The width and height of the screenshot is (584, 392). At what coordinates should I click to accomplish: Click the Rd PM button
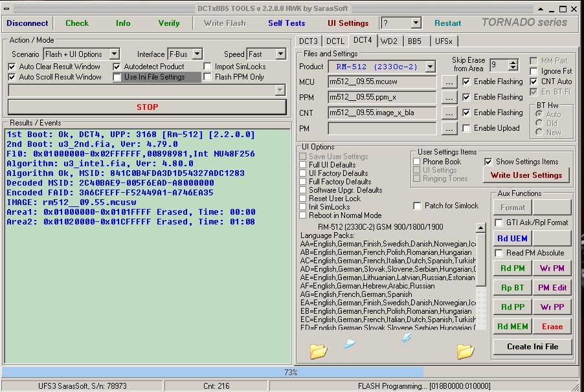point(512,268)
